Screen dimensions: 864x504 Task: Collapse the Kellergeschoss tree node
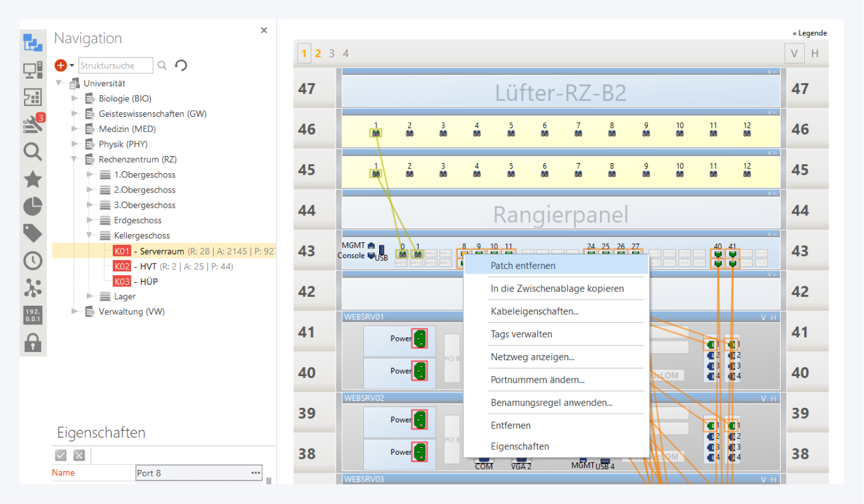pos(90,235)
